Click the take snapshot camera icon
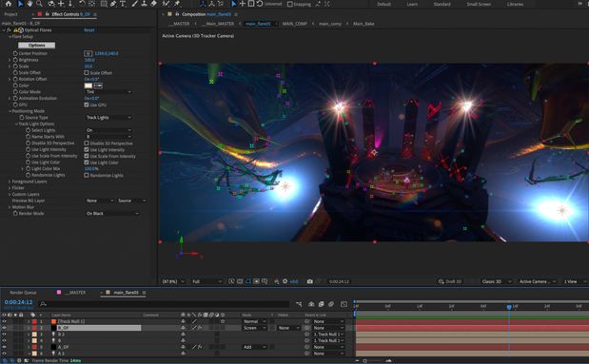 310,281
